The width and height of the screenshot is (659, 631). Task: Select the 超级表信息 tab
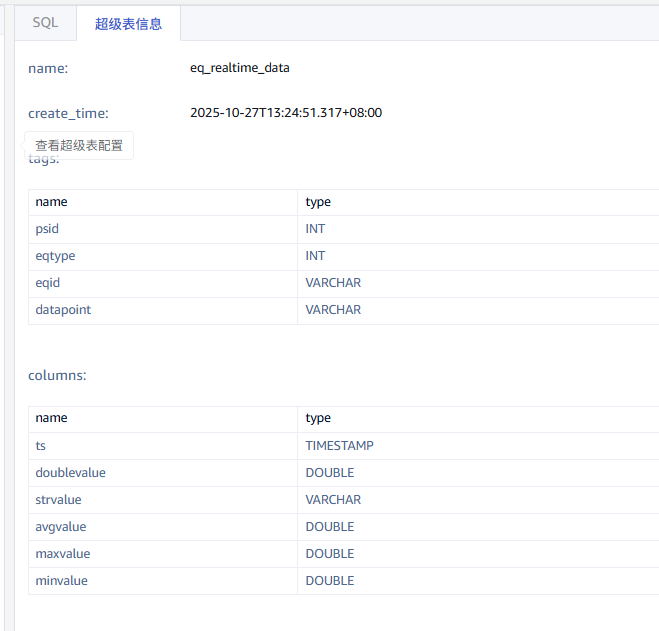click(x=128, y=24)
